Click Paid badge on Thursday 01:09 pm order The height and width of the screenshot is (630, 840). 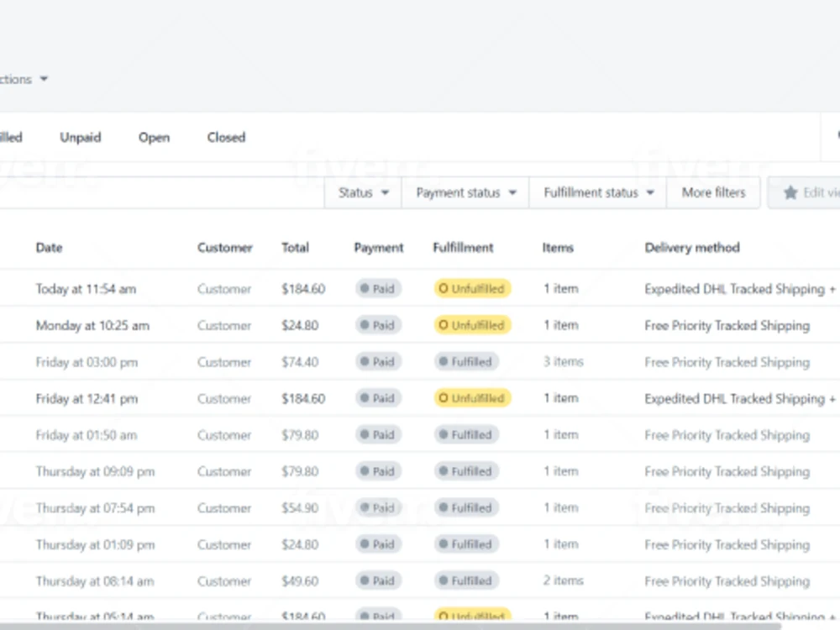(x=378, y=544)
